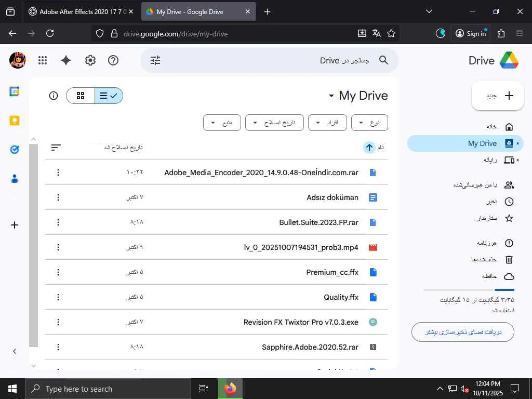Bookmark this page with the star icon
Image resolution: width=532 pixels, height=399 pixels.
pos(391,33)
